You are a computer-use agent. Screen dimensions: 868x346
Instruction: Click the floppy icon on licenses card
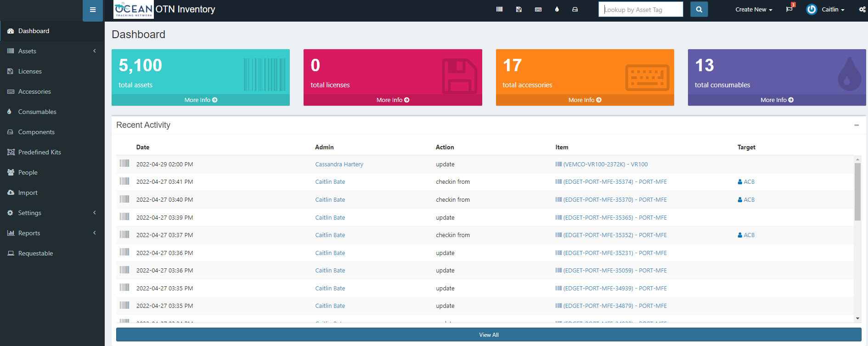tap(459, 76)
